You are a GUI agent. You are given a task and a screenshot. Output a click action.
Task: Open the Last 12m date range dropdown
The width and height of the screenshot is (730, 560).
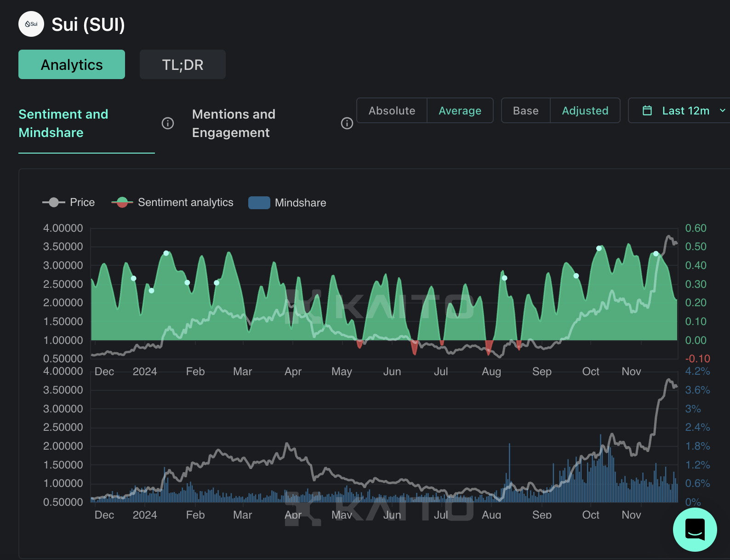pos(679,110)
